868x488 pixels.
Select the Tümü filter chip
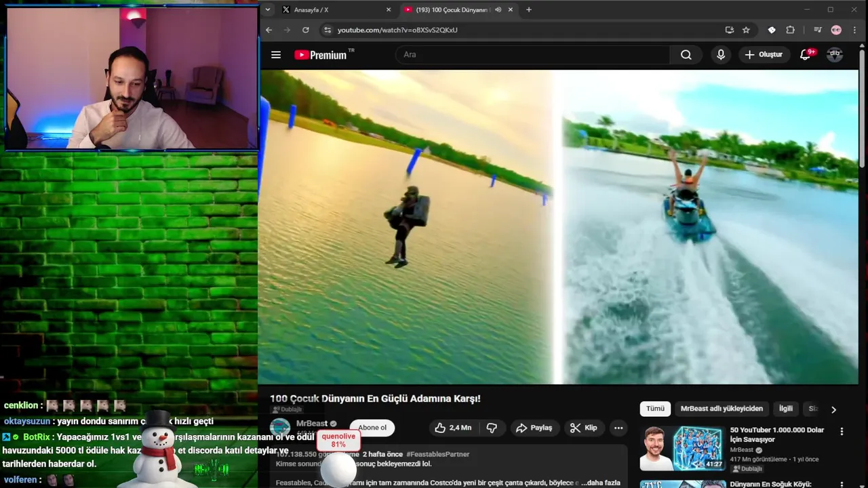(x=655, y=409)
